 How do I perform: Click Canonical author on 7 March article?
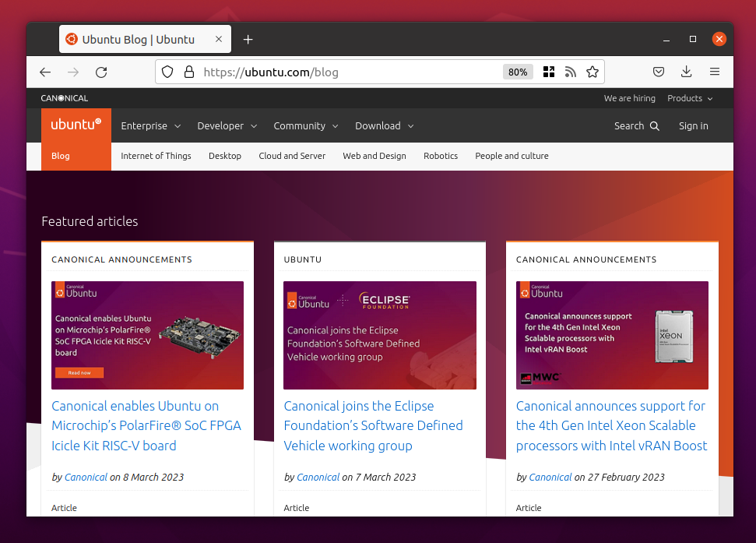point(318,477)
